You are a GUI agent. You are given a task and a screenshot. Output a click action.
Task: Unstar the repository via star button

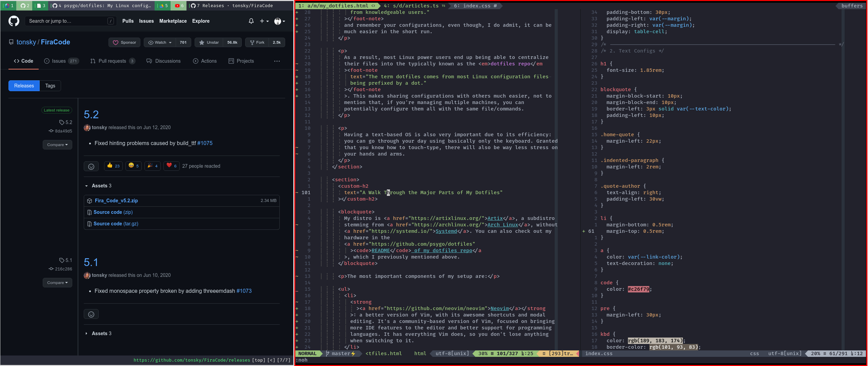pyautogui.click(x=209, y=42)
